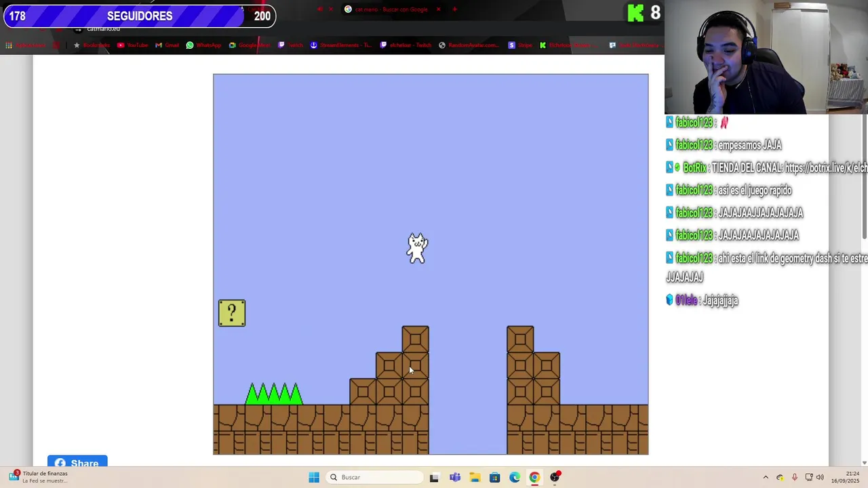Open the YouTube bookmark

pyautogui.click(x=133, y=45)
